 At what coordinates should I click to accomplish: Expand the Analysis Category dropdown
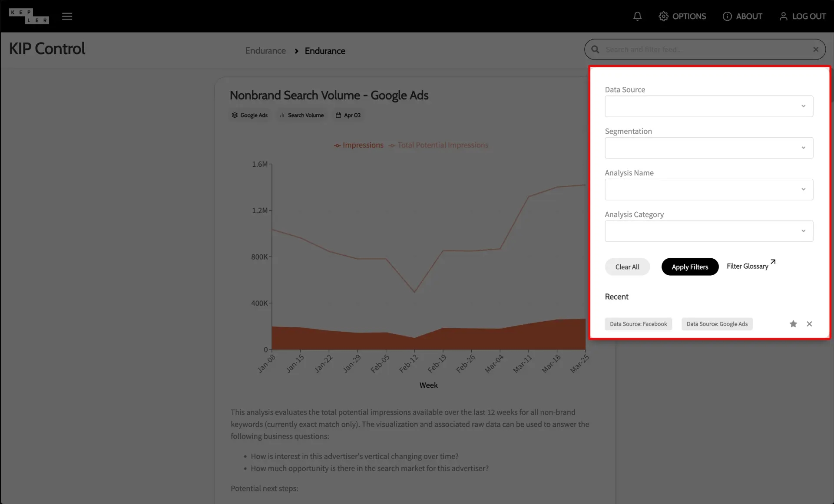coord(709,231)
